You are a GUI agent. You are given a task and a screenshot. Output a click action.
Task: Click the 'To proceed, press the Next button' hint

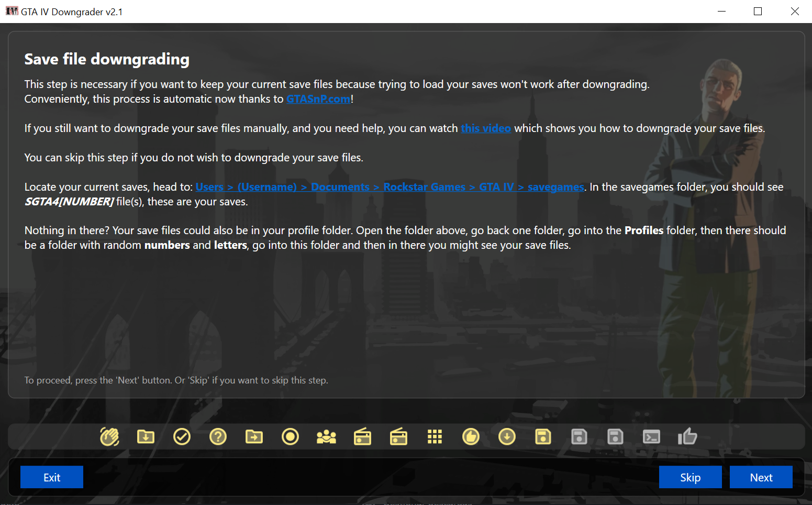click(x=176, y=380)
